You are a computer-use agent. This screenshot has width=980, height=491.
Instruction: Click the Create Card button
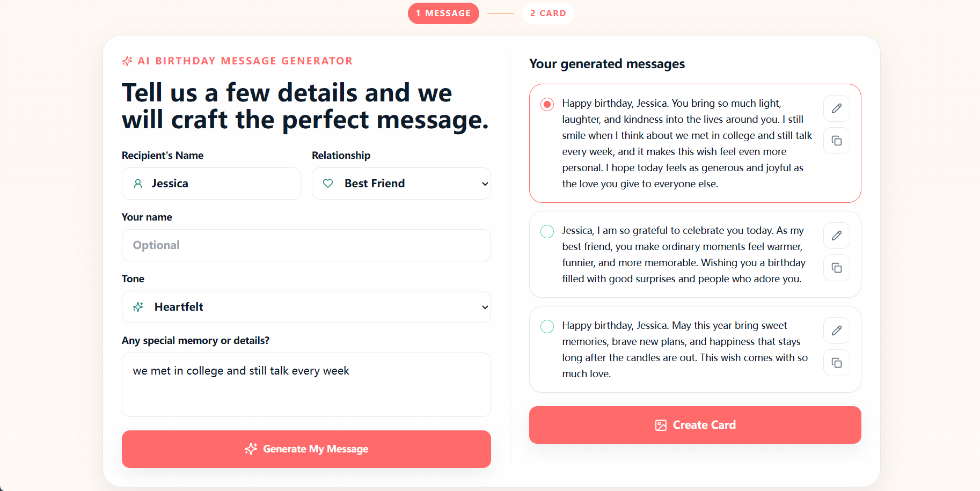695,425
